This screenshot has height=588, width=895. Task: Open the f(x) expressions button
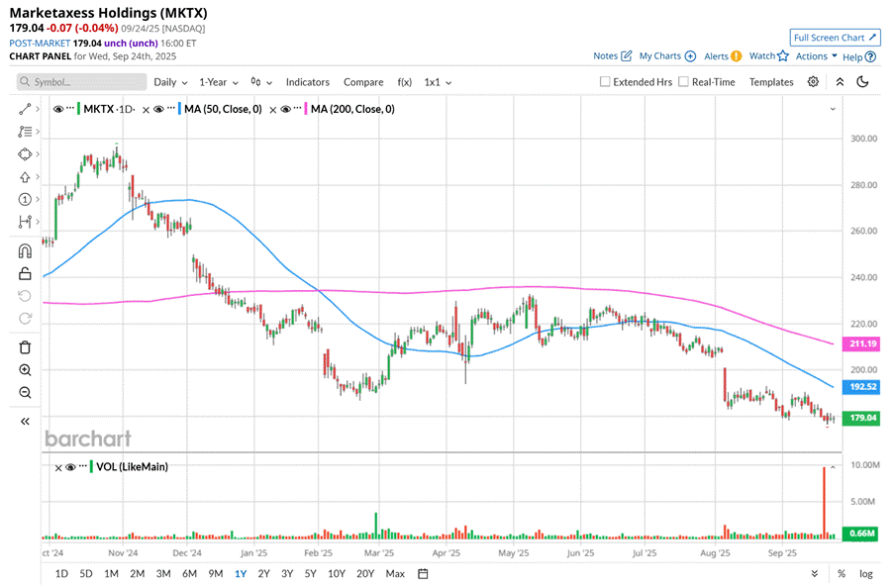[x=404, y=82]
